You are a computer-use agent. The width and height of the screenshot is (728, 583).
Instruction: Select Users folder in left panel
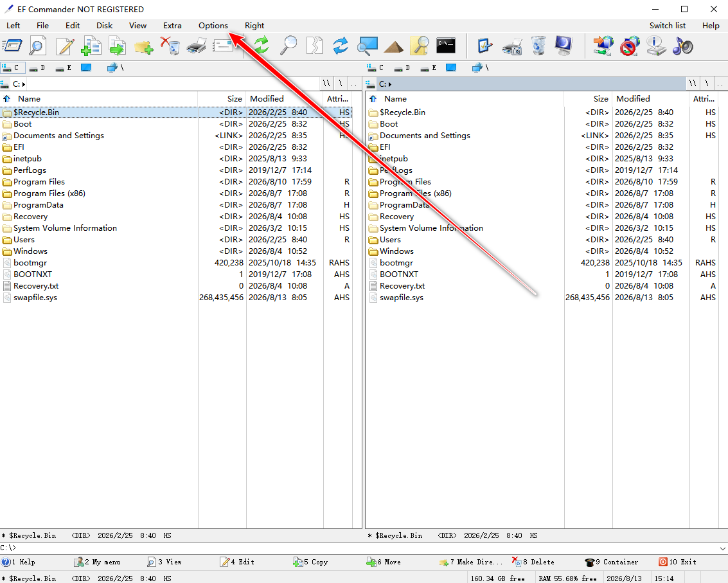tap(24, 240)
